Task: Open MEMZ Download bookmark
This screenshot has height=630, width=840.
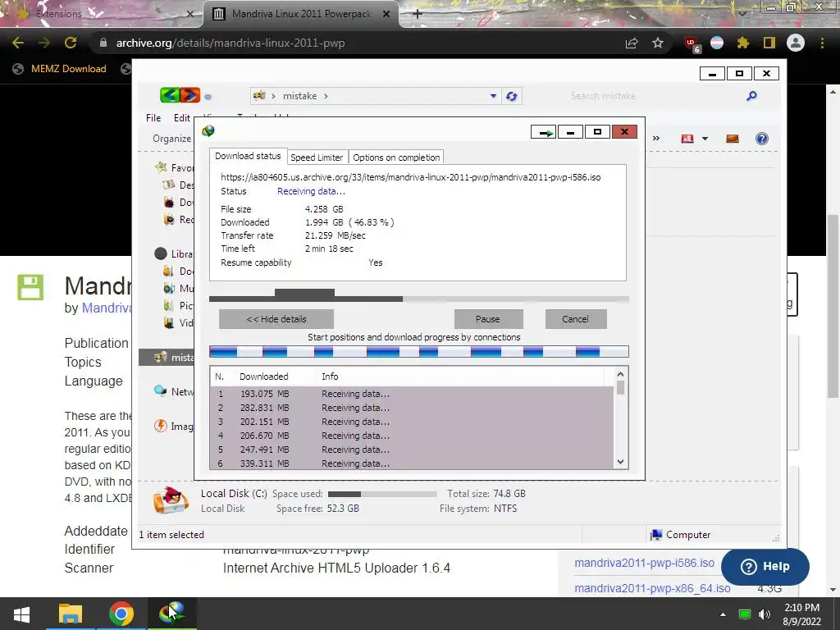Action: [x=59, y=69]
